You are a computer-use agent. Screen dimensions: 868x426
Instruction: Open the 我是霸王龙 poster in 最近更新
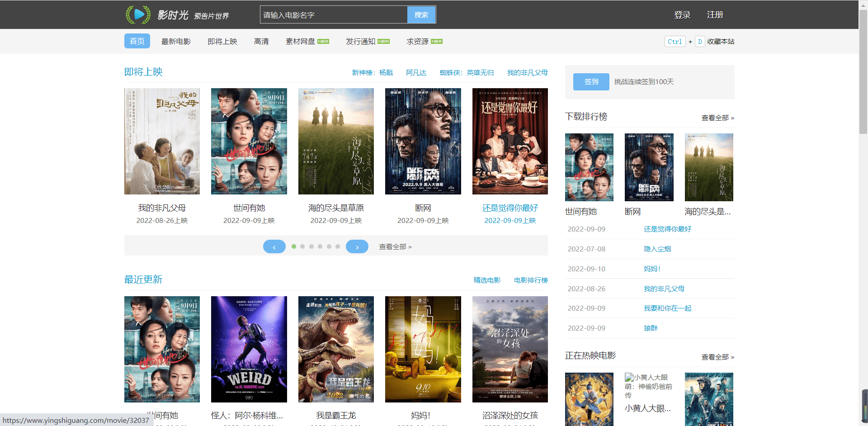[336, 349]
